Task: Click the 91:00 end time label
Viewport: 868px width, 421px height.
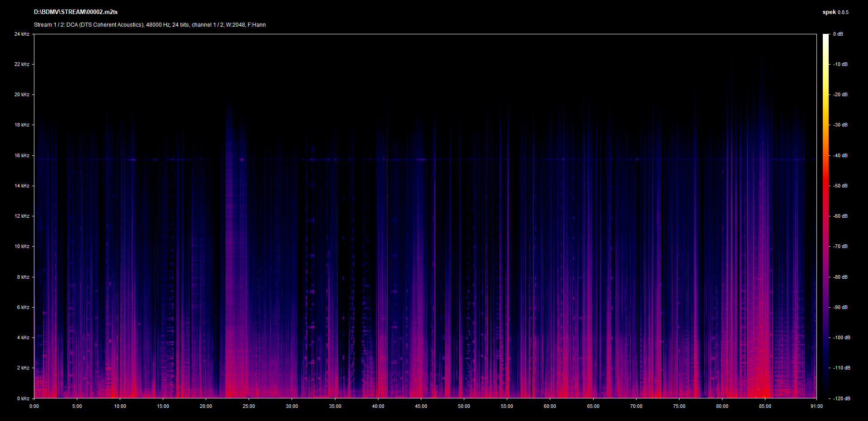Action: (x=816, y=406)
